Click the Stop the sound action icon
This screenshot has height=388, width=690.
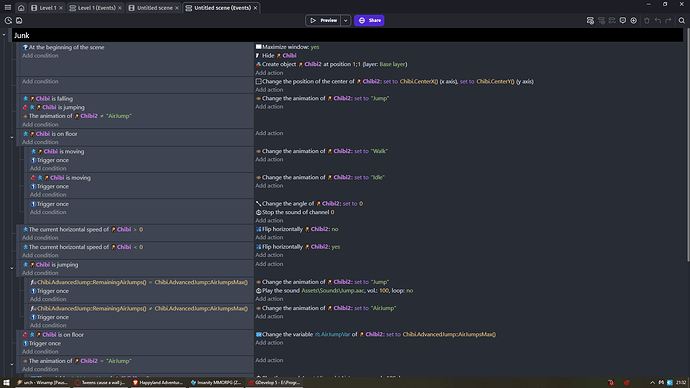[x=258, y=212]
